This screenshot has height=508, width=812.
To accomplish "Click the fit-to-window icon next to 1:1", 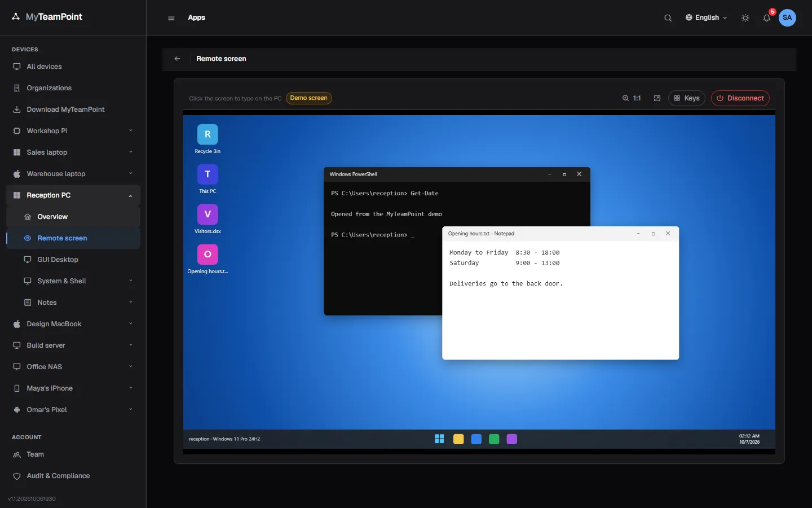I will pyautogui.click(x=657, y=98).
